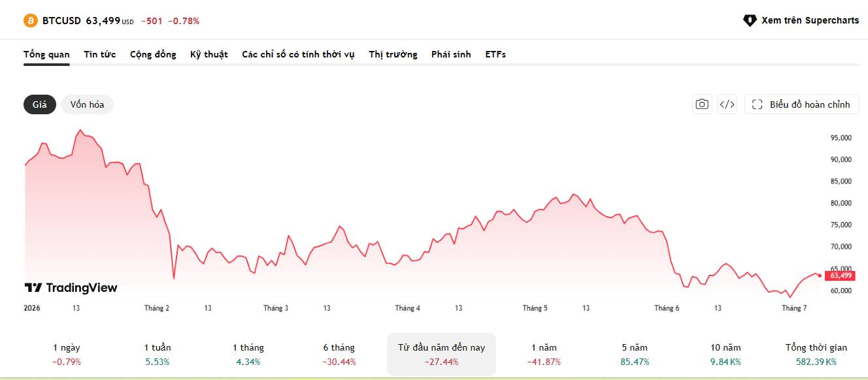Screen dimensions: 868x380
Task: Switch chart to Giá view
Action: [40, 104]
